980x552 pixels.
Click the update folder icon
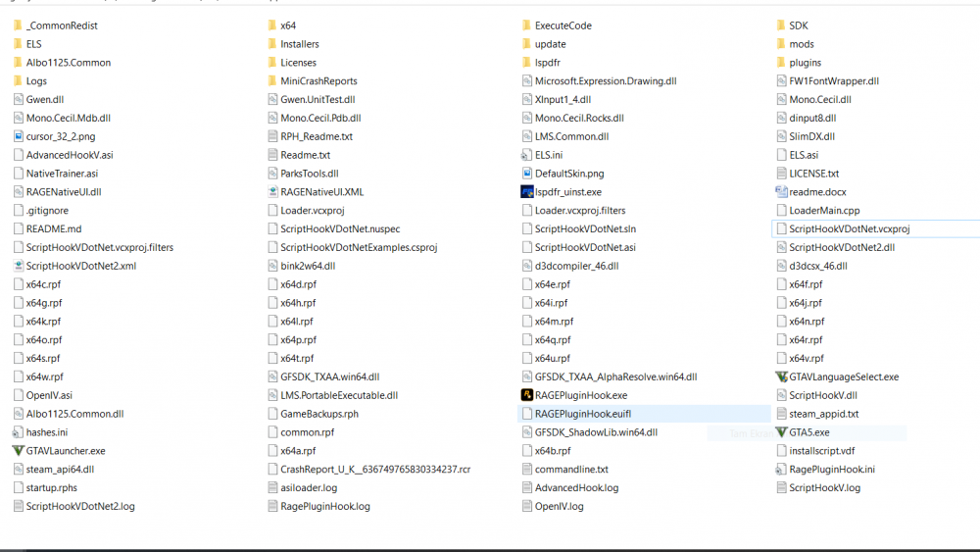[x=526, y=44]
